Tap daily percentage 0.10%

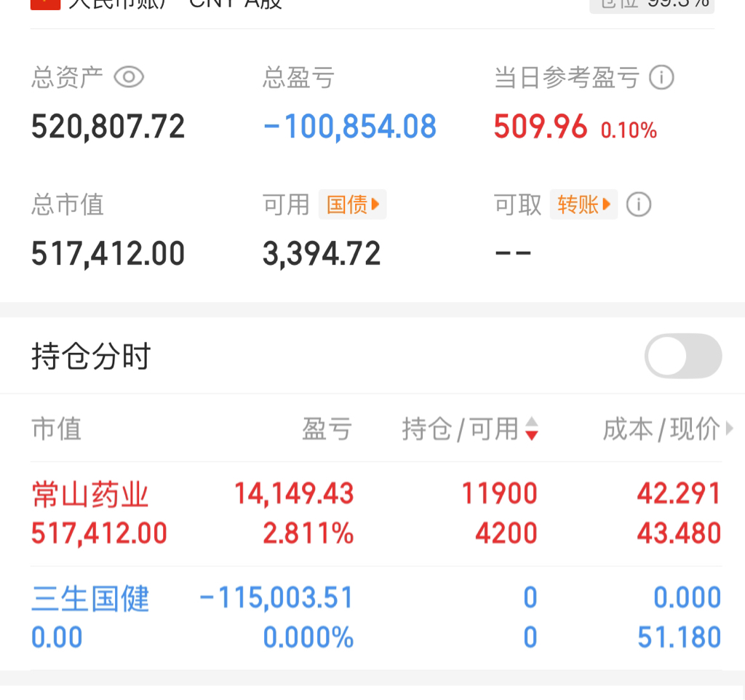(629, 130)
